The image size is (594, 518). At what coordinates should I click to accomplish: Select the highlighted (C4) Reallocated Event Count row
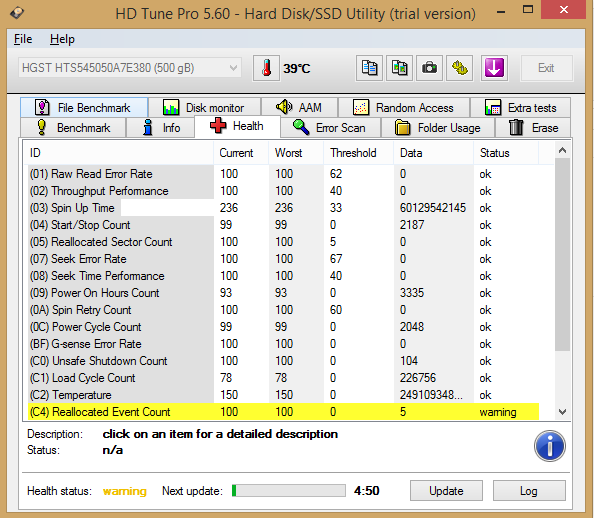click(283, 412)
